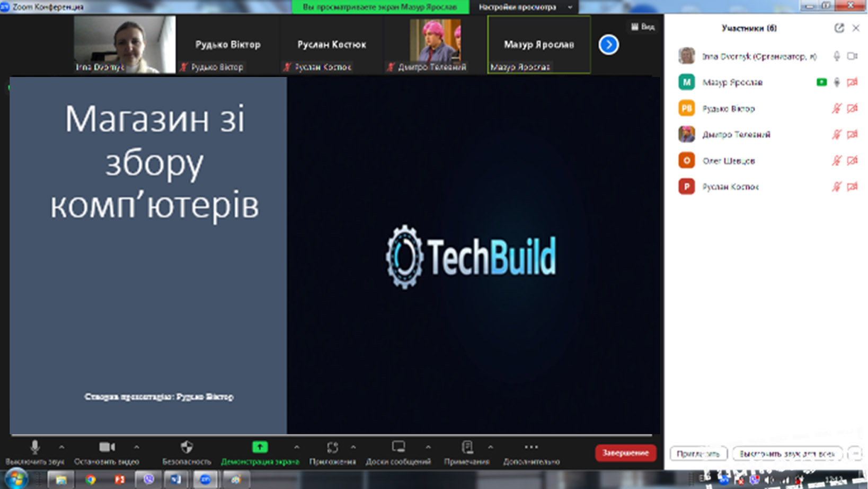Select Inna Dvornyk avatar in participants list
The image size is (868, 489).
point(687,56)
